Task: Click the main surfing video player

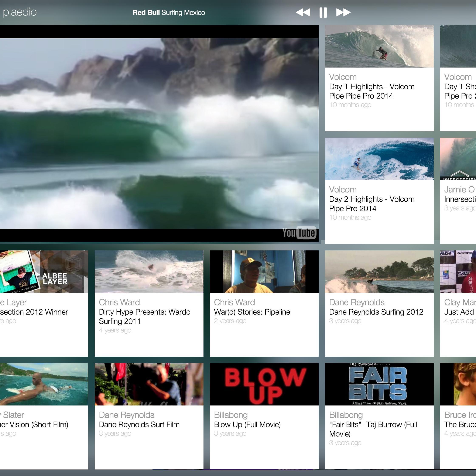Action: (x=159, y=133)
